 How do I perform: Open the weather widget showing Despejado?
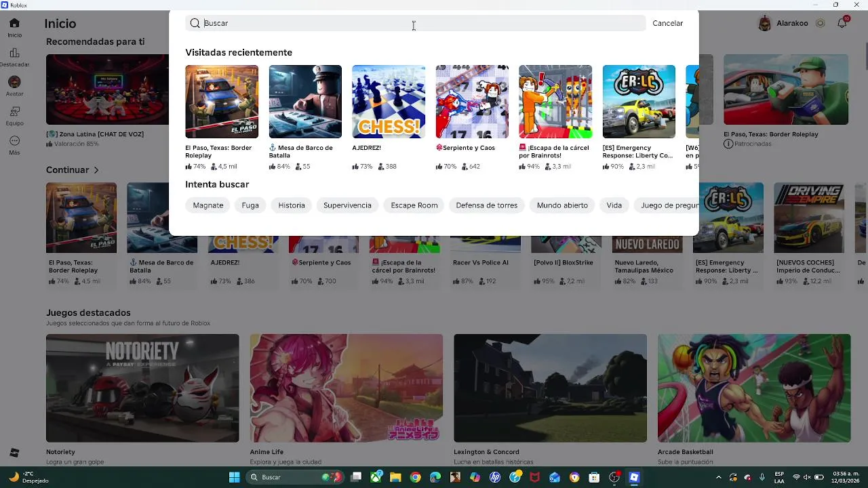pos(29,477)
